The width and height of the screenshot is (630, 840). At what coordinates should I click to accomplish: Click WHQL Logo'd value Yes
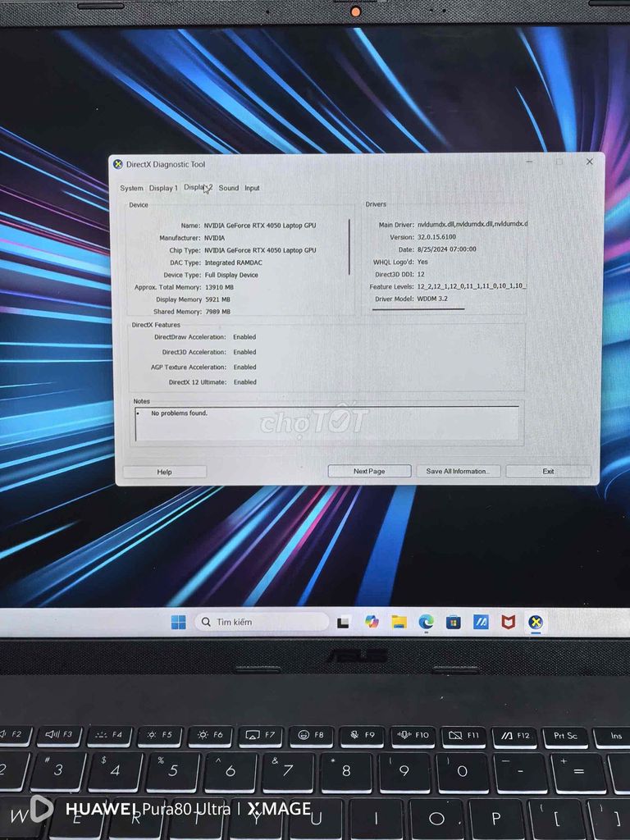click(422, 262)
